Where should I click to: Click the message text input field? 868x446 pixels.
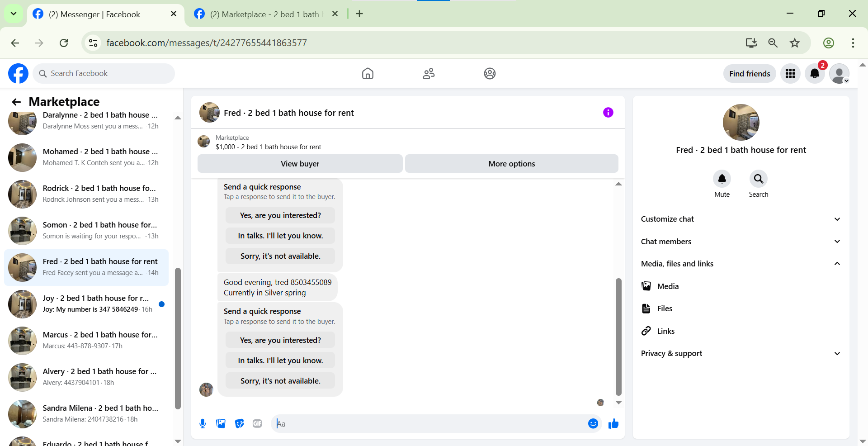click(429, 424)
